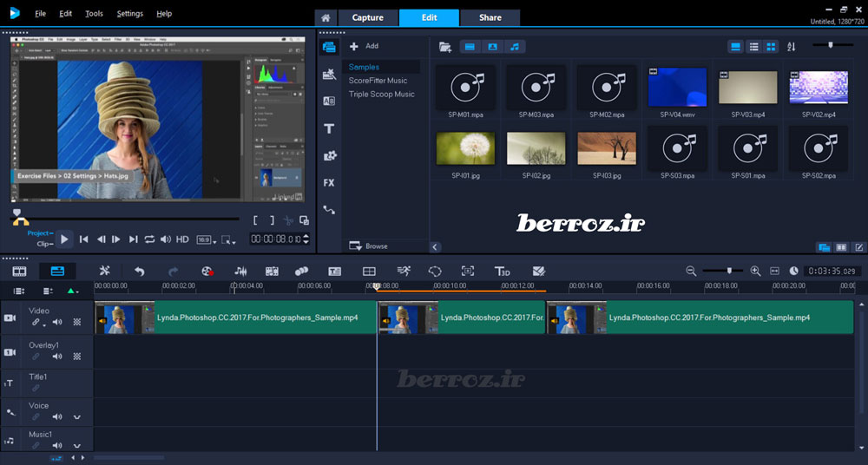
Task: Open the Tools menu
Action: tap(94, 14)
